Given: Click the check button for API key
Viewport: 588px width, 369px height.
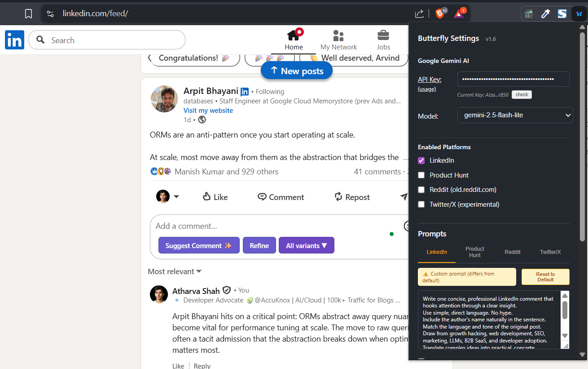Looking at the screenshot, I should (522, 94).
